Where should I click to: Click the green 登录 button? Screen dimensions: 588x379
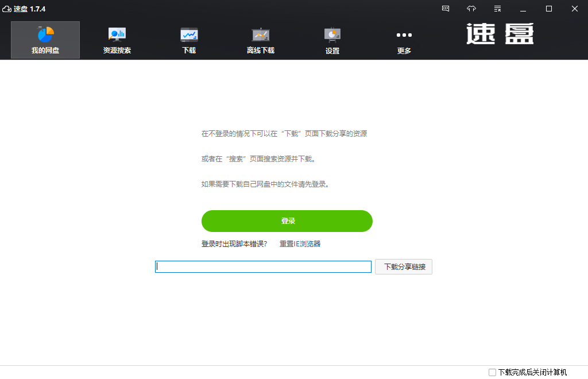coord(287,221)
